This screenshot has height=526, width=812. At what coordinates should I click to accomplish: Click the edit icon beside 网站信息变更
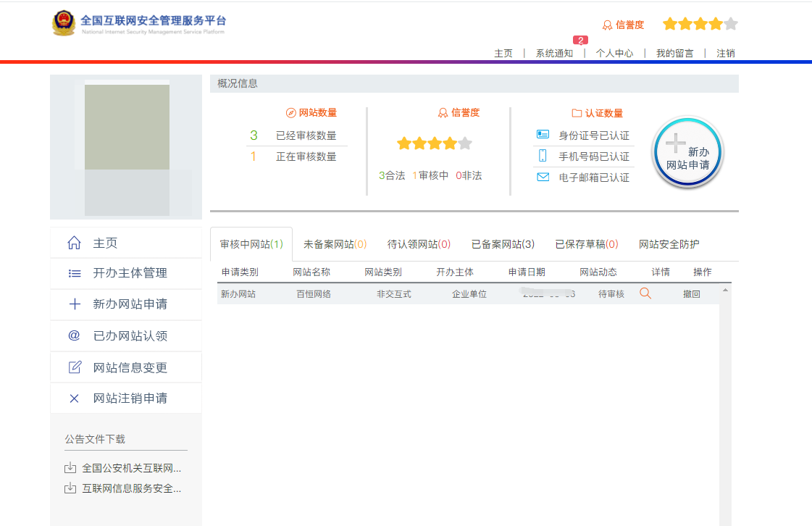[x=75, y=367]
